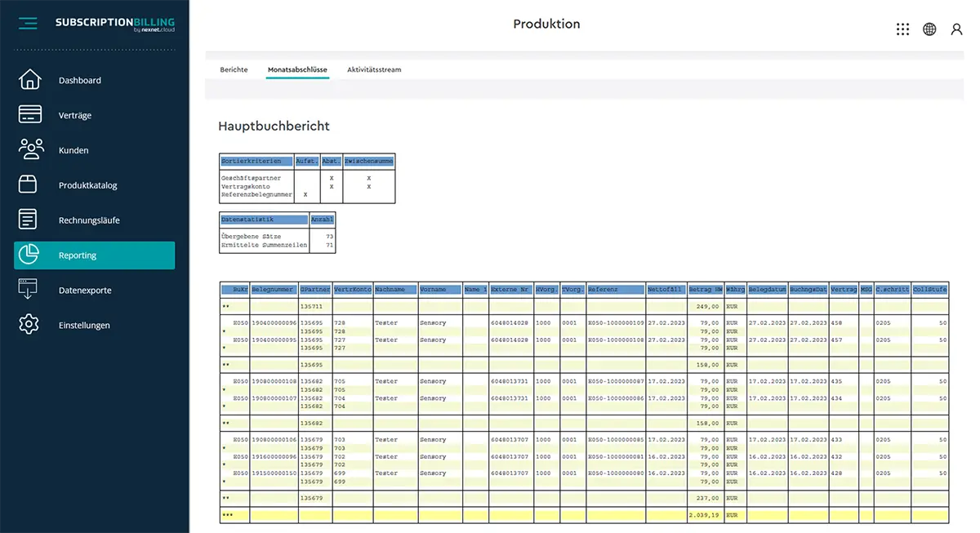Click the Dashboard home icon
The width and height of the screenshot is (980, 533).
click(x=29, y=80)
